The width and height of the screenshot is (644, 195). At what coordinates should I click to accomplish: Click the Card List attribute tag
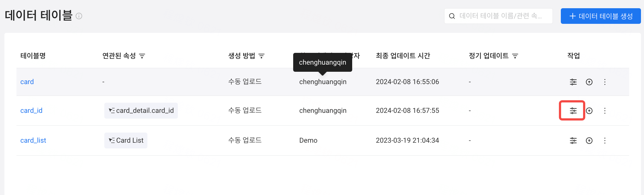pos(126,140)
